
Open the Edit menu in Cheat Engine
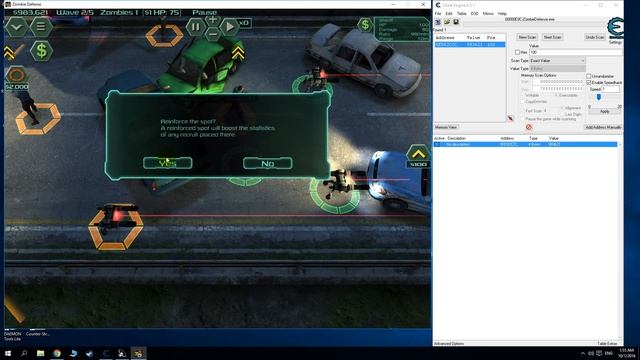coord(449,13)
